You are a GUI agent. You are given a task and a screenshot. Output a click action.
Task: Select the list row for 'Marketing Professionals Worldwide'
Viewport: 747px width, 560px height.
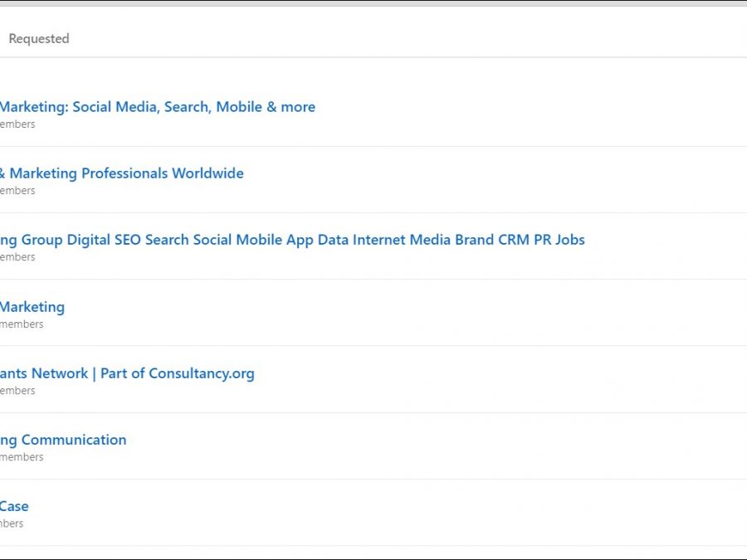[498, 180]
